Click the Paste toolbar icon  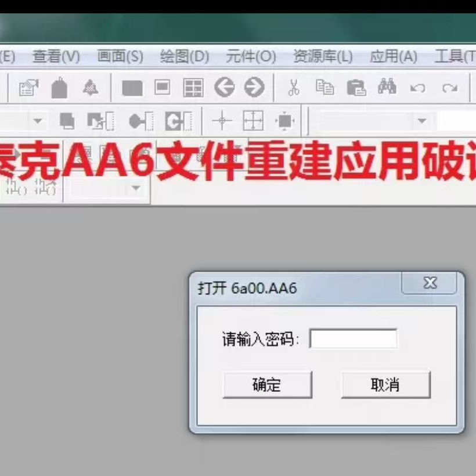click(x=358, y=88)
